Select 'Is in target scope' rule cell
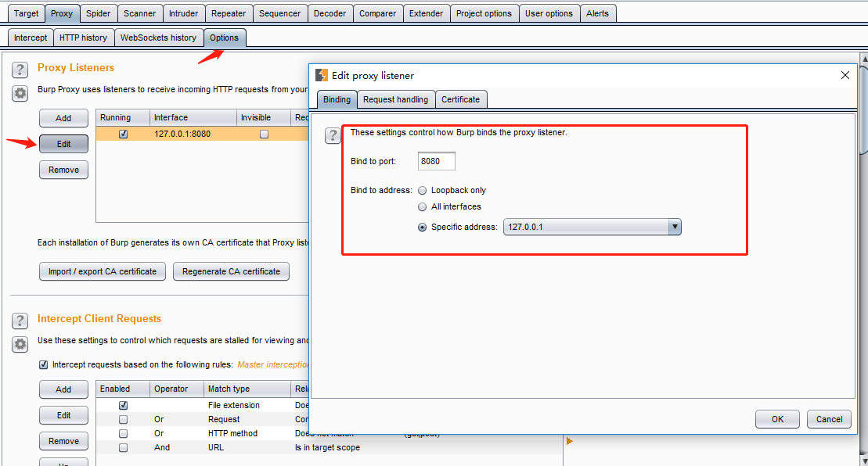This screenshot has width=868, height=466. [327, 448]
